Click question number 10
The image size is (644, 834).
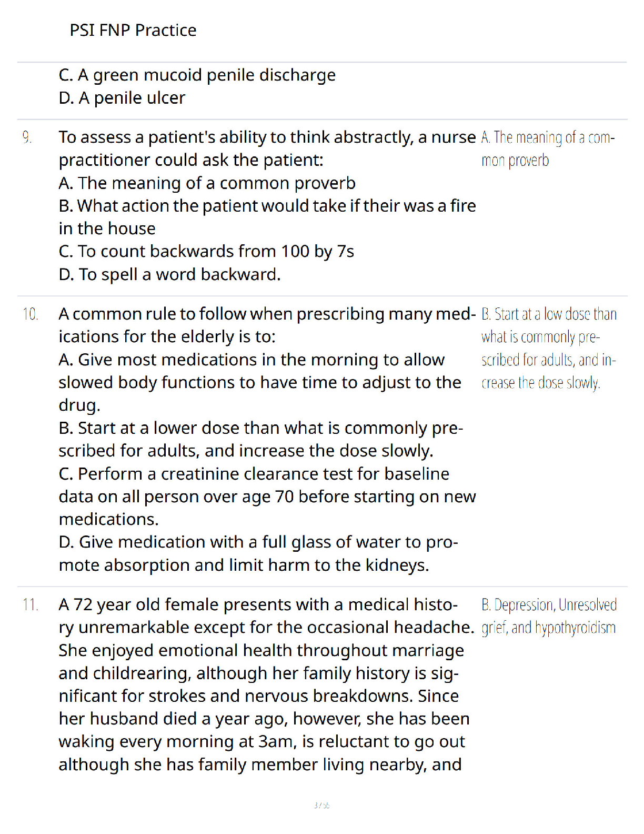pyautogui.click(x=31, y=314)
